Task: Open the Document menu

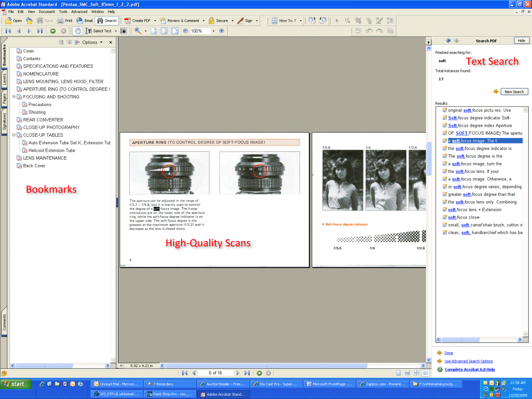Action: [47, 12]
